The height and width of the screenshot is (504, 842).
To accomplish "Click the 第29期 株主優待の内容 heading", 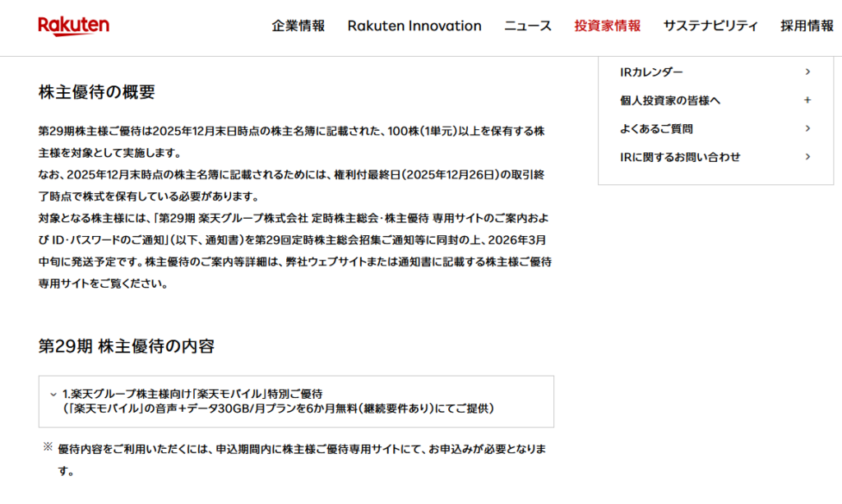I will (127, 346).
